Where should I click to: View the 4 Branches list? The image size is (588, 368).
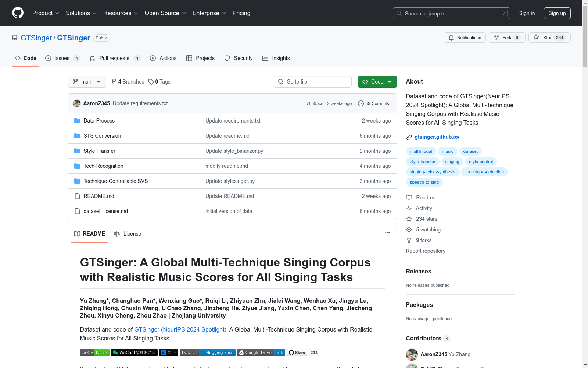point(128,82)
